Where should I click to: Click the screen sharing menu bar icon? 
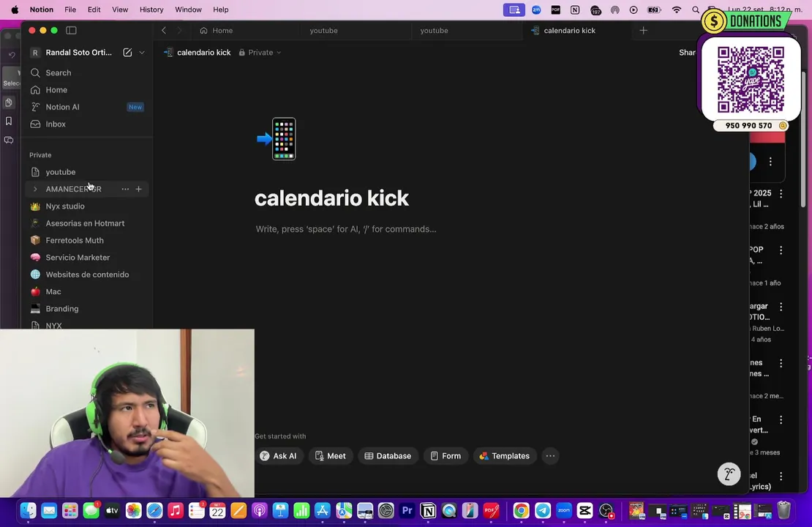point(514,10)
